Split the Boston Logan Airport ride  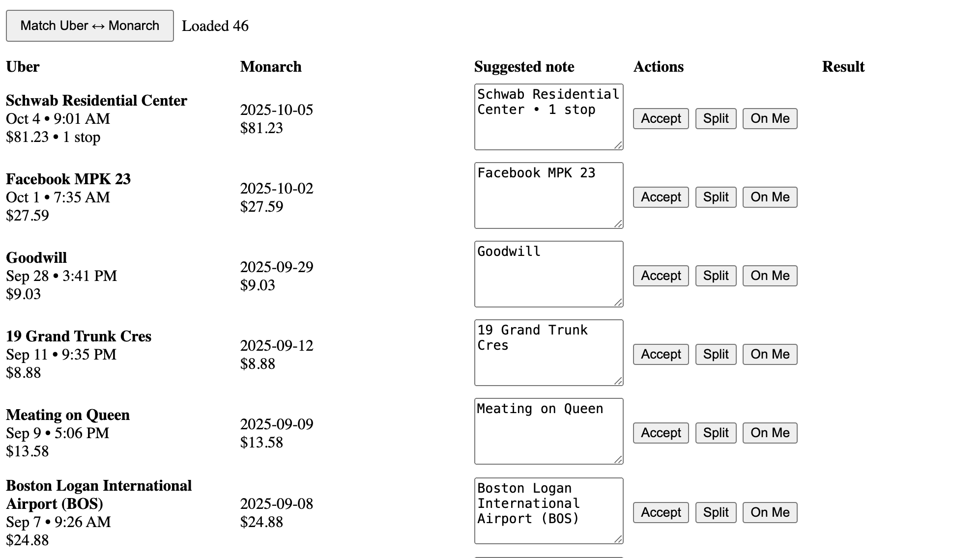(716, 513)
